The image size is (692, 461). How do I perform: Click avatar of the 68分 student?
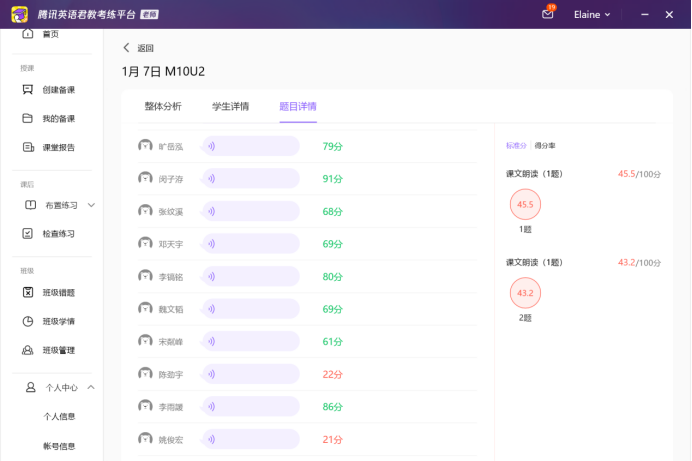[145, 210]
